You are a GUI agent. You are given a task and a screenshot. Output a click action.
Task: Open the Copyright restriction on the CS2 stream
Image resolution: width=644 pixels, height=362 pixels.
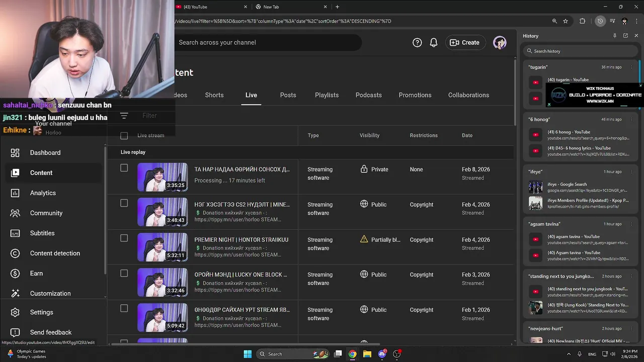click(422, 205)
